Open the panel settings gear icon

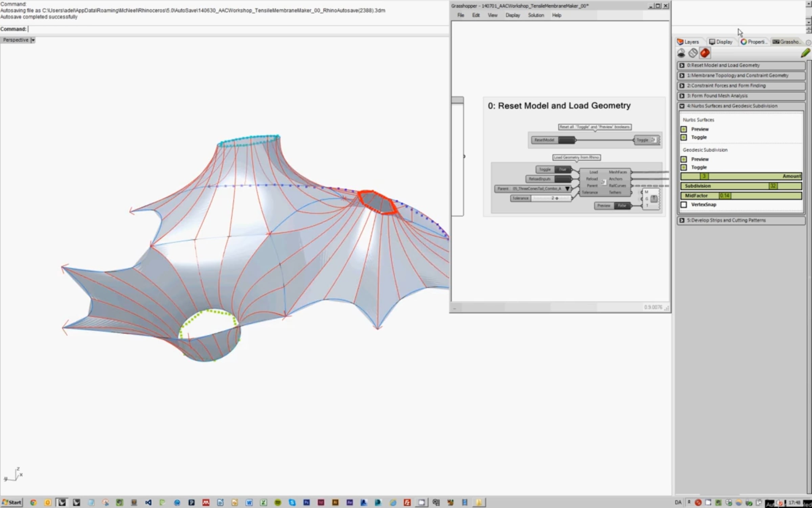[808, 42]
